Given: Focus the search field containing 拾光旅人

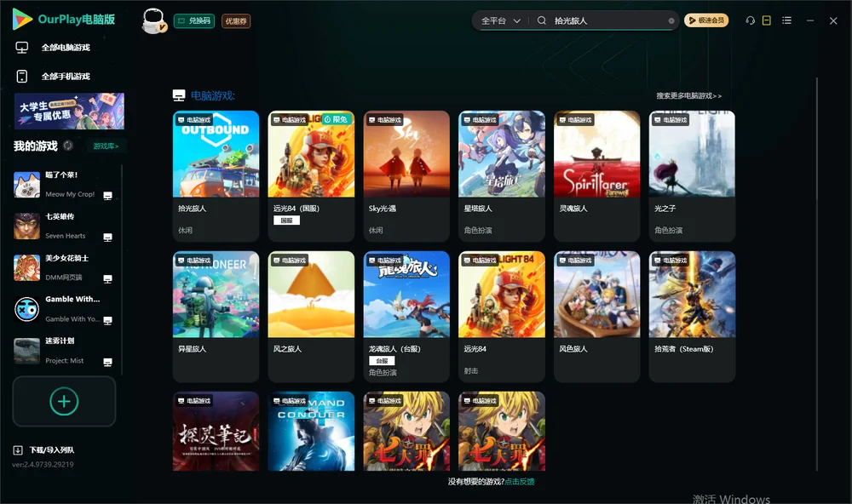Looking at the screenshot, I should pos(608,20).
